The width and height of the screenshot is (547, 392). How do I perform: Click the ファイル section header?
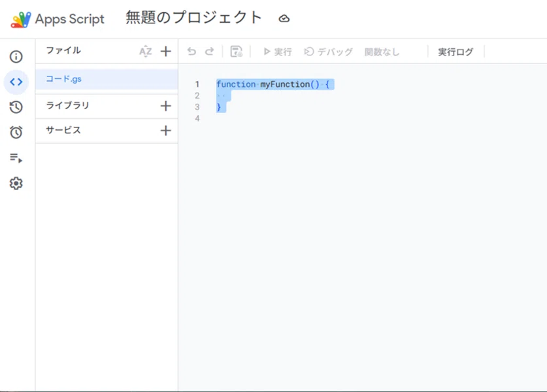(x=63, y=50)
